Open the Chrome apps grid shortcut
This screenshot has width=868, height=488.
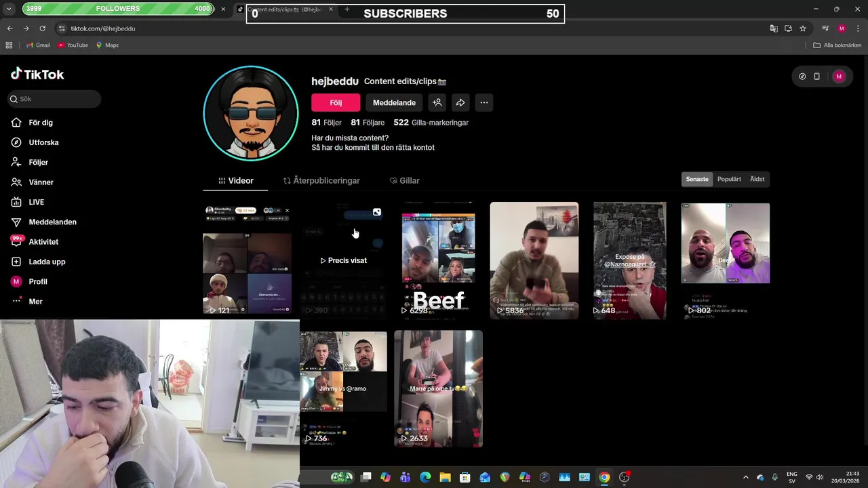pyautogui.click(x=9, y=45)
